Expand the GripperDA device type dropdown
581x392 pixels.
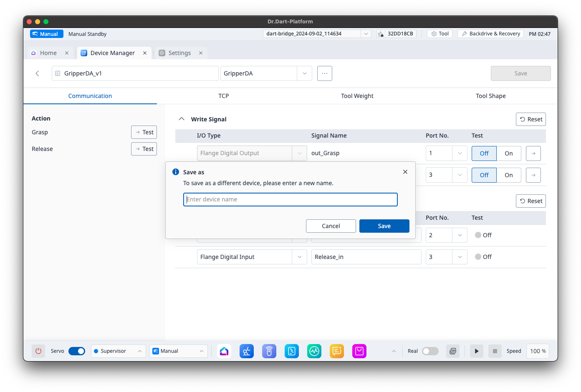coord(304,73)
